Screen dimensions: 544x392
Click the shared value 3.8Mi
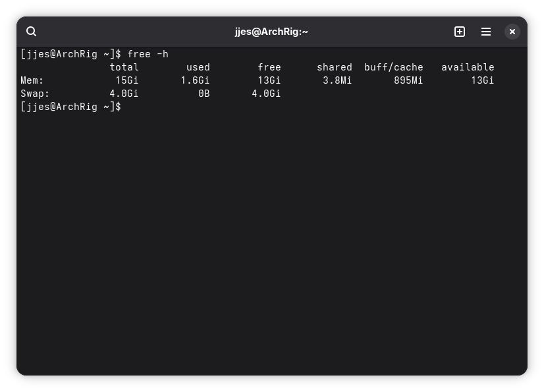pos(337,80)
